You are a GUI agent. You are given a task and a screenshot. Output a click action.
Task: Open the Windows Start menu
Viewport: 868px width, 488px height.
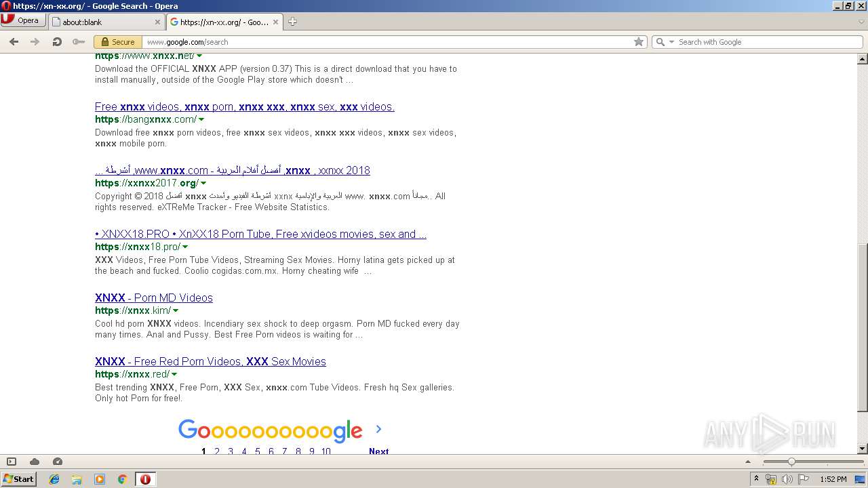[x=19, y=479]
